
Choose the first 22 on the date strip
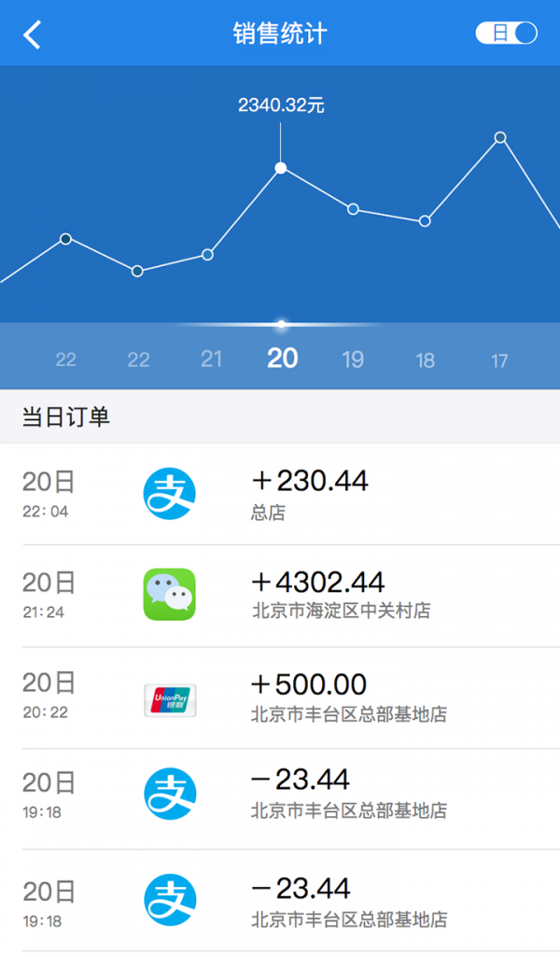[66, 359]
